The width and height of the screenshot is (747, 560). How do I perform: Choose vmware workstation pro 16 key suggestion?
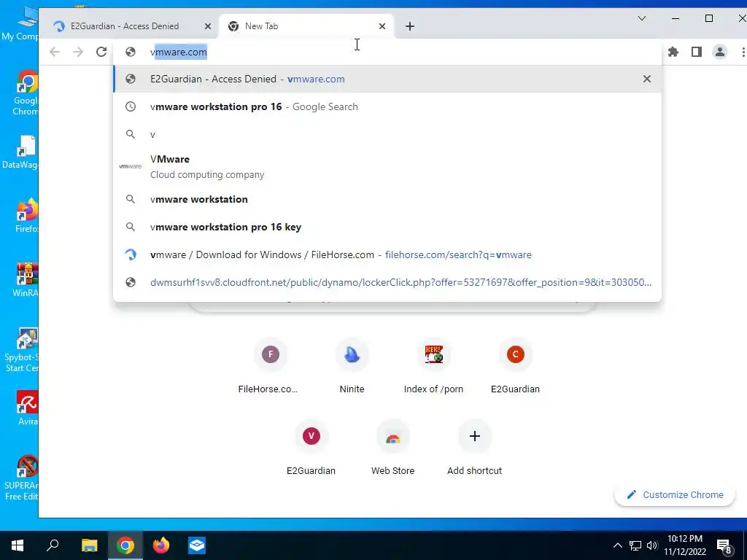coord(387,227)
